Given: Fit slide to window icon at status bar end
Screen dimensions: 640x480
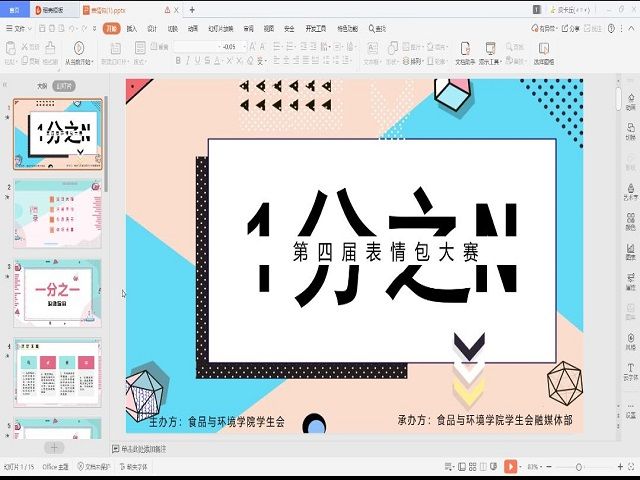Looking at the screenshot, I should click(633, 466).
